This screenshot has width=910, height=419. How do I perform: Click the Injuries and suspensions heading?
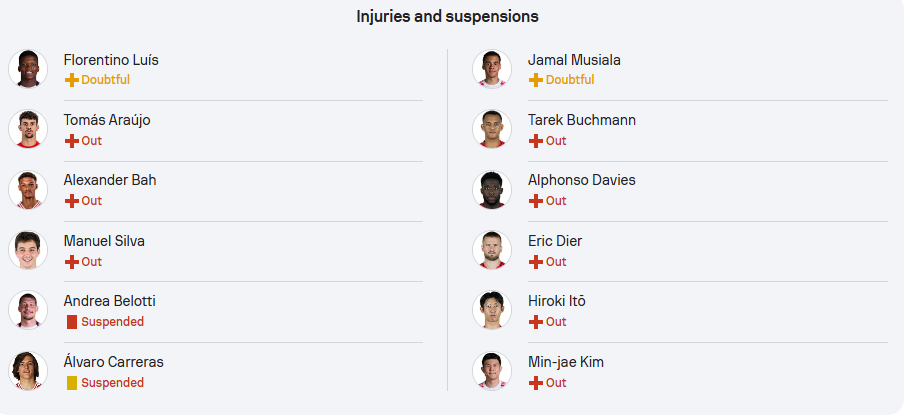[x=447, y=16]
